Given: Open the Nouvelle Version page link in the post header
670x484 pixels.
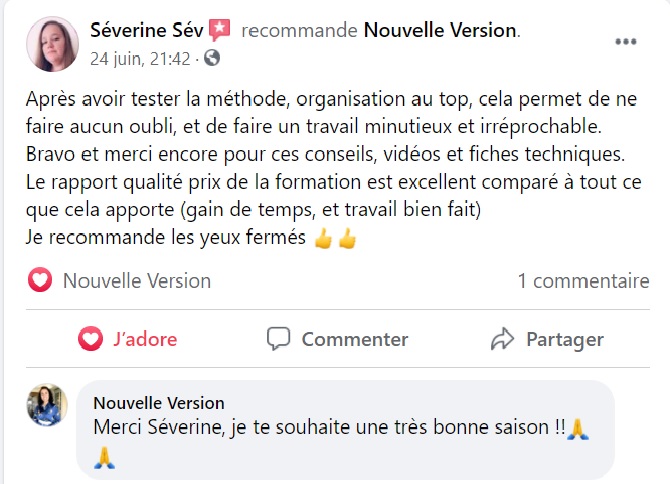Looking at the screenshot, I should point(440,31).
